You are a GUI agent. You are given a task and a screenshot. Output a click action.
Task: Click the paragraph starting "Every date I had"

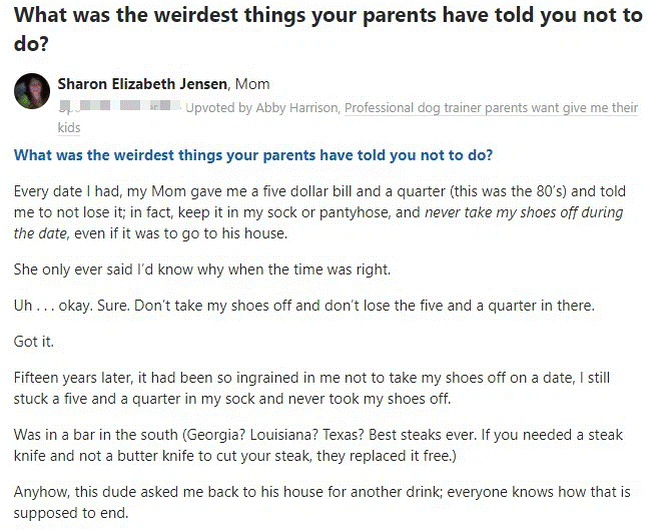coord(320,210)
